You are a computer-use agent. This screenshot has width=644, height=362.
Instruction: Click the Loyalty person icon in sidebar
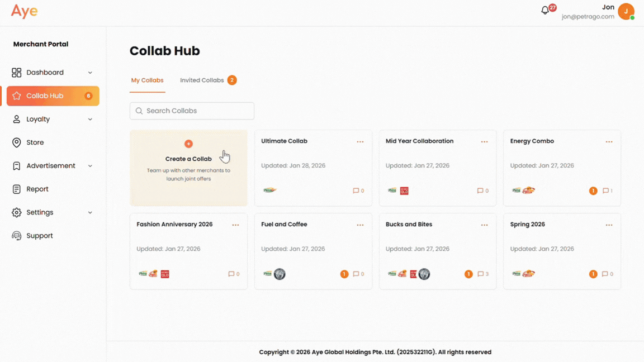(16, 119)
